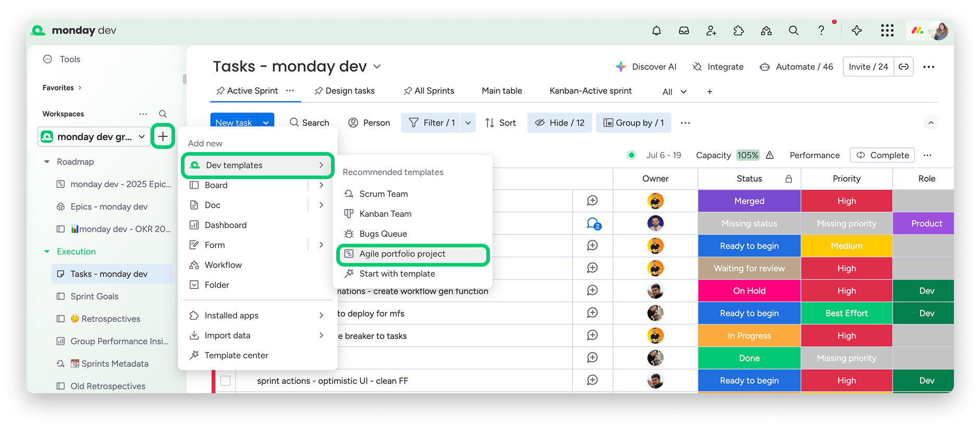980x427 pixels.
Task: Click the Group by / 1 button
Action: [633, 123]
